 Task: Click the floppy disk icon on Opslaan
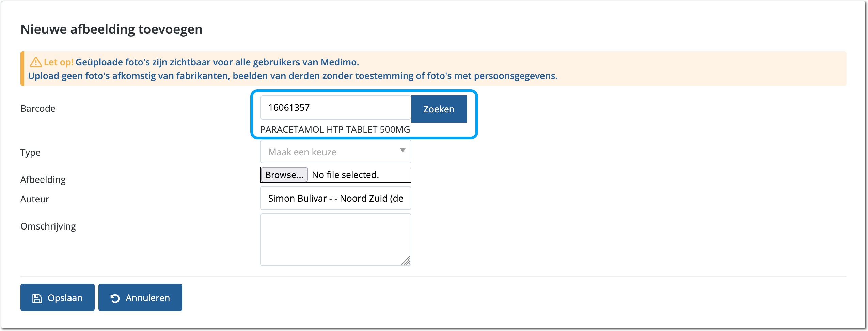point(37,298)
